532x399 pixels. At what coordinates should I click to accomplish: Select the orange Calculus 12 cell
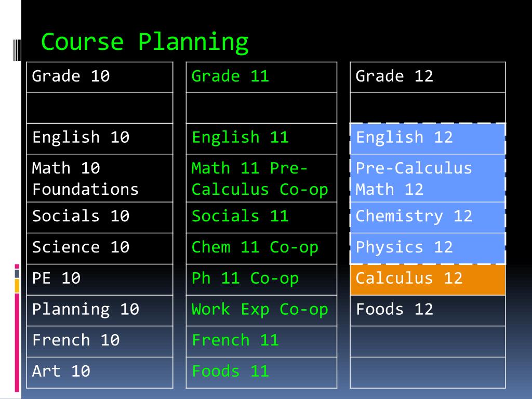(428, 280)
